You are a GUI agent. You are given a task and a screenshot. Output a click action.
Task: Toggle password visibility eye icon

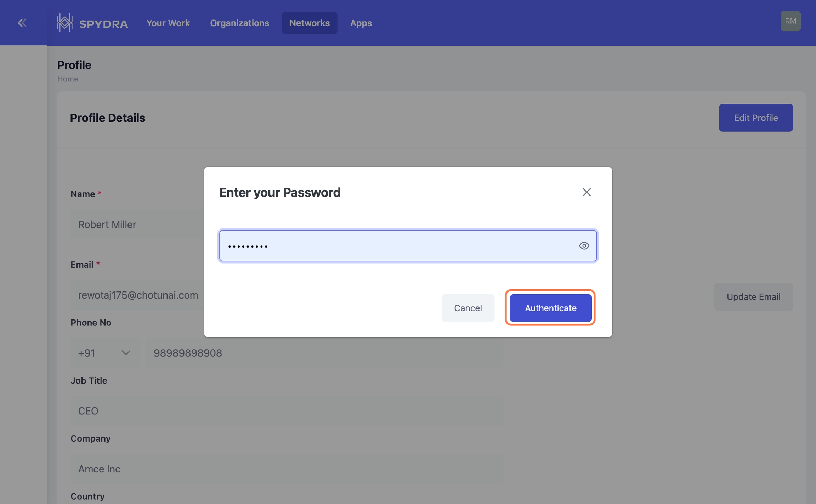[584, 246]
